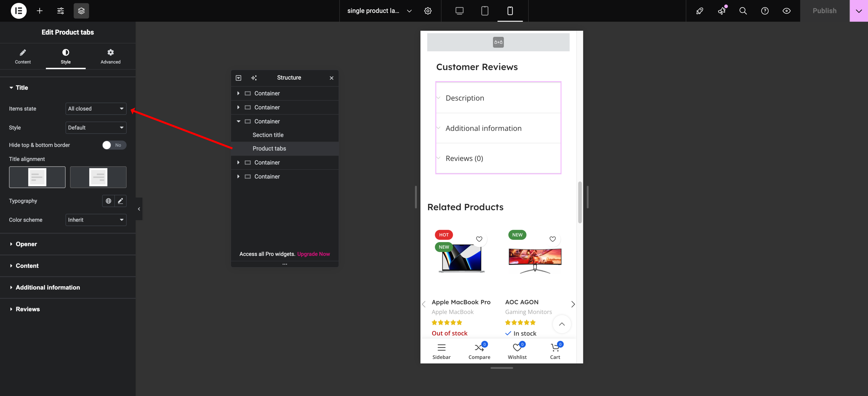Switch to the Content tab
Image resolution: width=868 pixels, height=396 pixels.
tap(23, 56)
